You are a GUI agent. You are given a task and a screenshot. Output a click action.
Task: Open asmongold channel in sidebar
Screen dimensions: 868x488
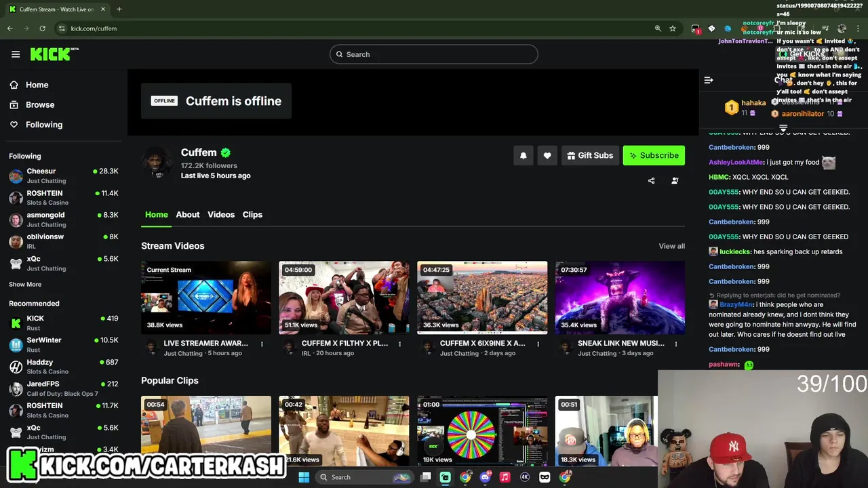[64, 220]
